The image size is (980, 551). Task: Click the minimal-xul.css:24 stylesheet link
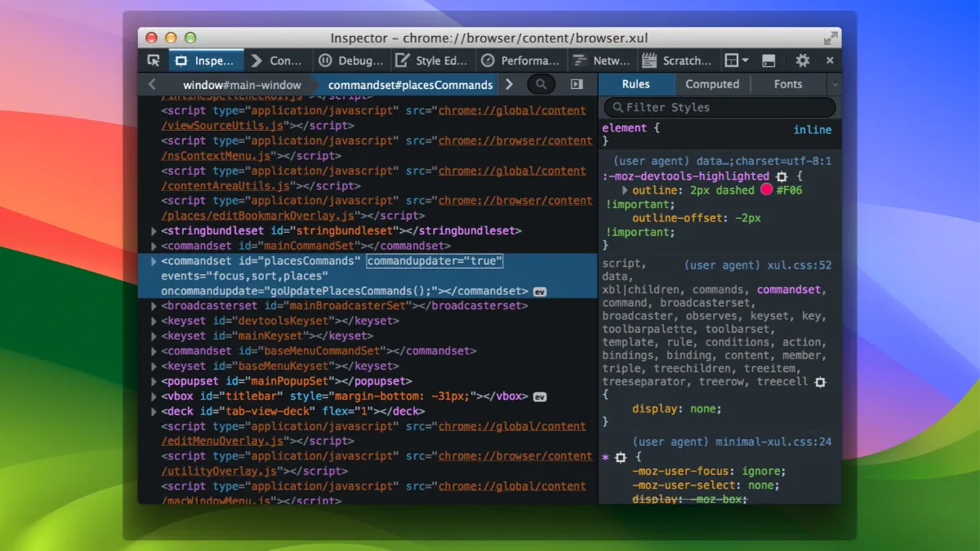[x=773, y=442]
